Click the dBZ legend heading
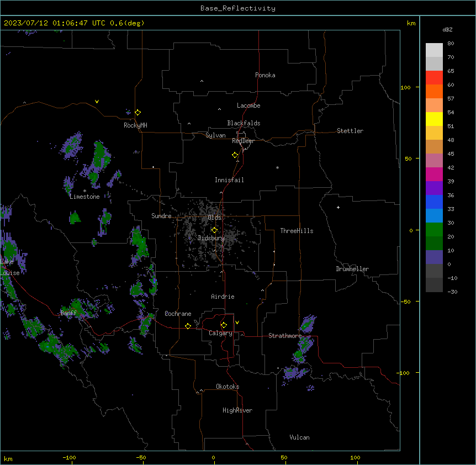476x465 pixels. click(x=447, y=30)
